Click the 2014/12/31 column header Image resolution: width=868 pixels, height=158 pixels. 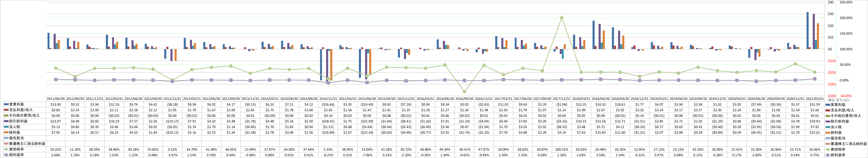tap(328, 99)
